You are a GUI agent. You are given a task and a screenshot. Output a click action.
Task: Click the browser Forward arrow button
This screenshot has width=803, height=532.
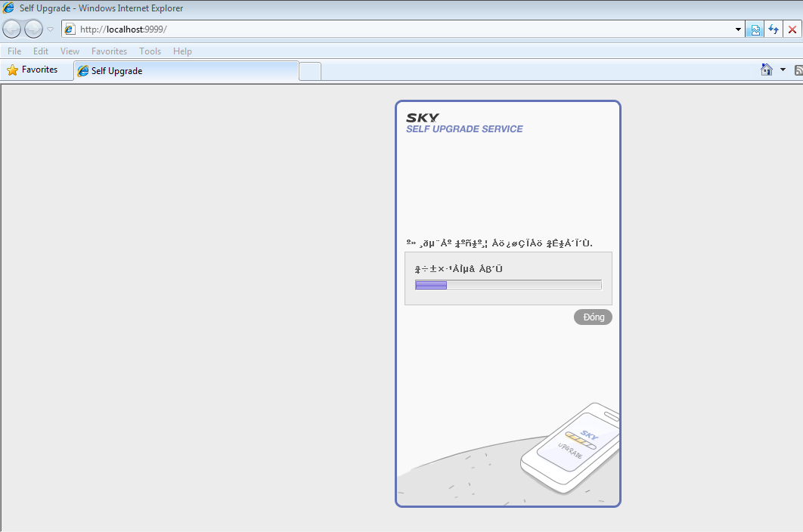click(x=33, y=29)
